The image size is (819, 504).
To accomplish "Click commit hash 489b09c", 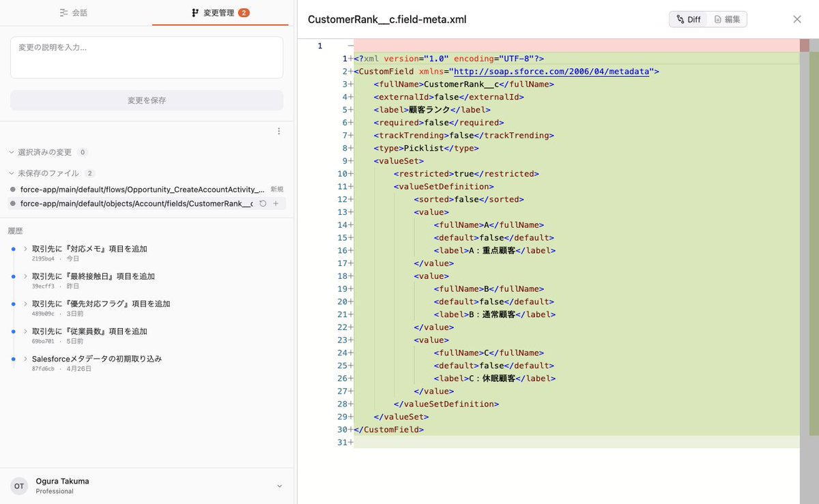I will [x=43, y=314].
